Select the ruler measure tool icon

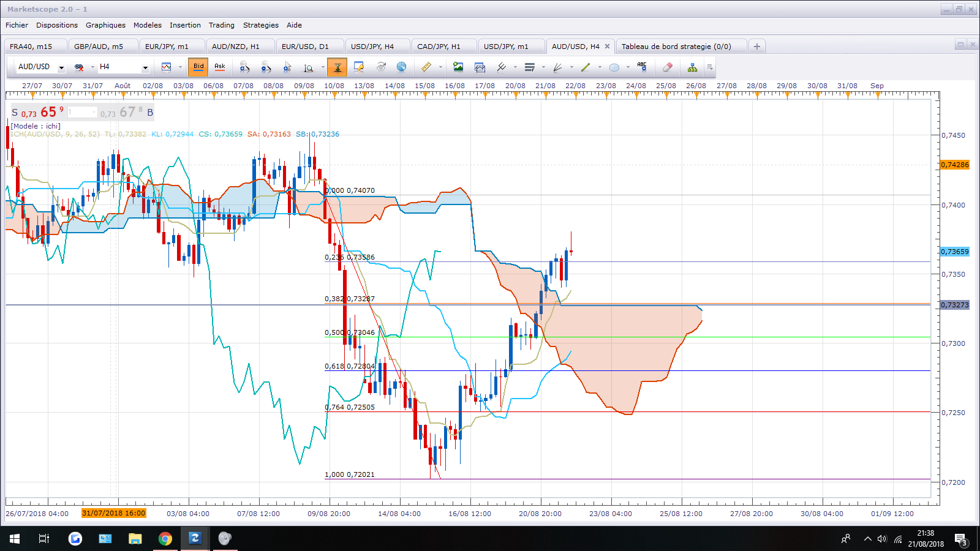[x=426, y=67]
